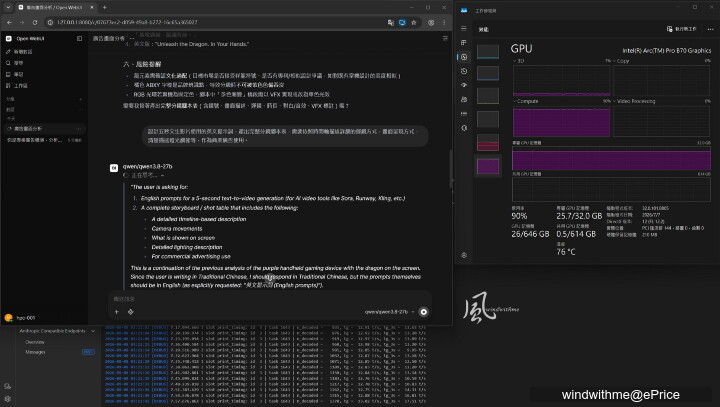Viewport: 720px width, 407px height.
Task: Open Details page in Task Manager
Action: [x=464, y=113]
